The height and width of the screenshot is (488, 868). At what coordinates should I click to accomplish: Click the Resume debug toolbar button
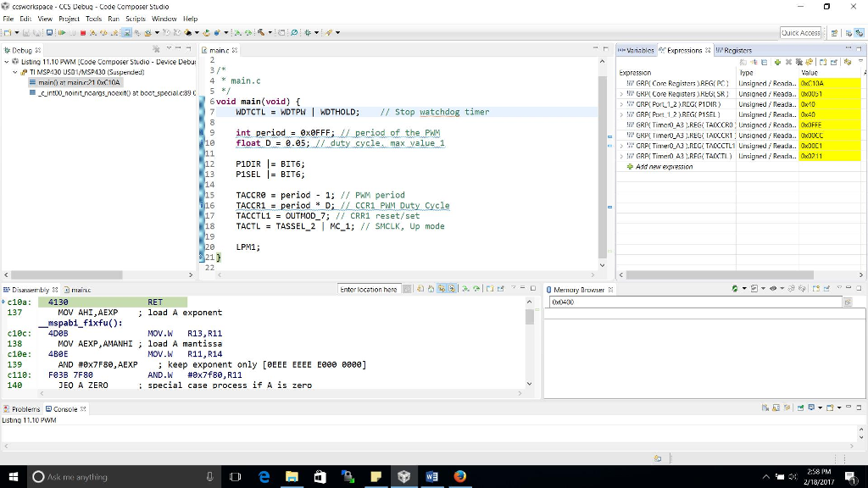tap(61, 33)
